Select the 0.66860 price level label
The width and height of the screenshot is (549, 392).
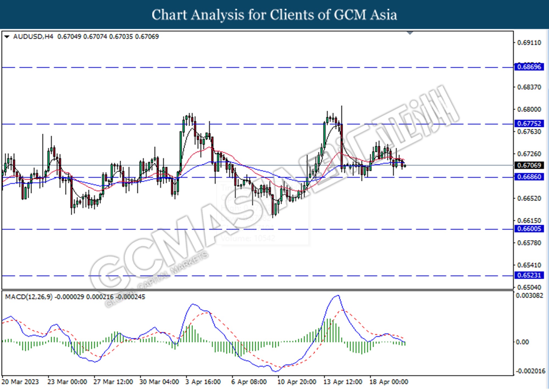tap(529, 177)
